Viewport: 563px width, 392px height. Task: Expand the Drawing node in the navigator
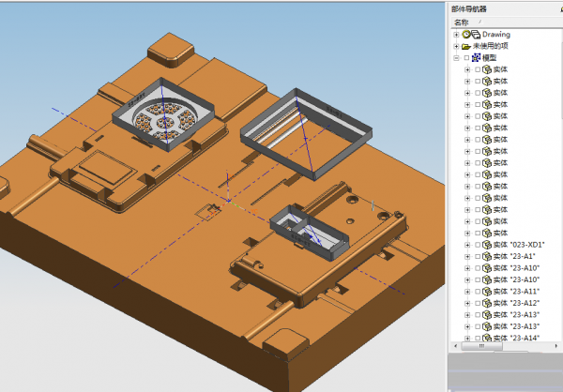tap(456, 35)
